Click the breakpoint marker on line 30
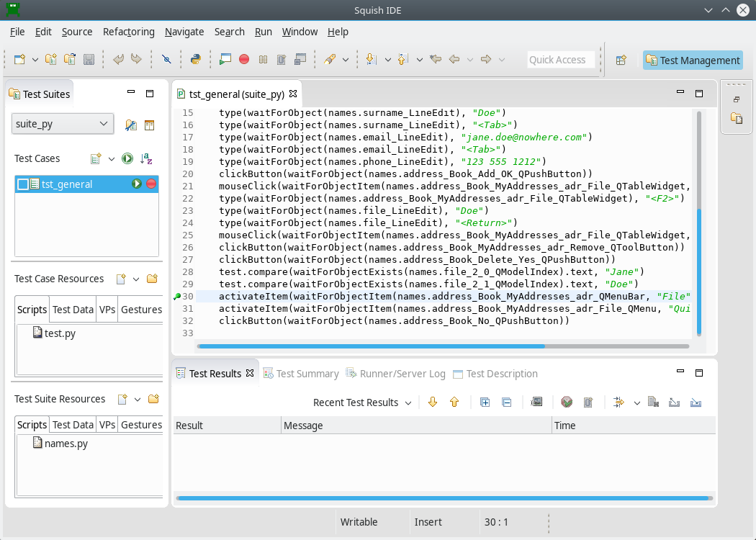The width and height of the screenshot is (756, 540). tap(177, 296)
